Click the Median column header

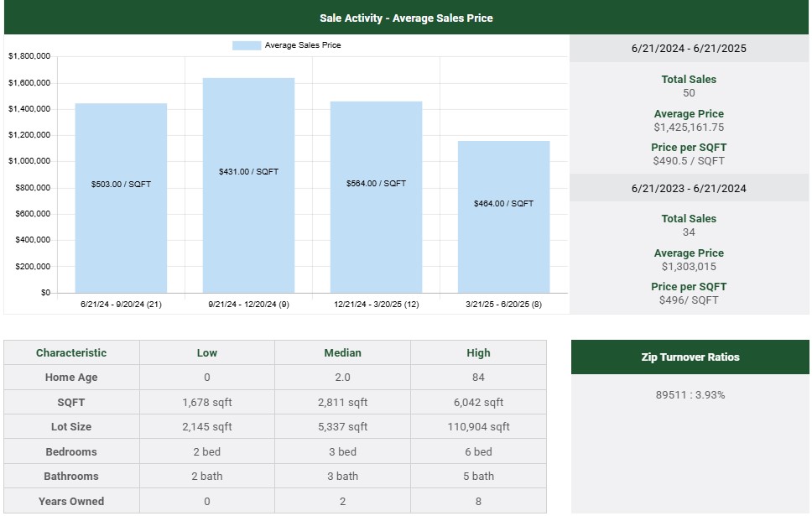342,353
